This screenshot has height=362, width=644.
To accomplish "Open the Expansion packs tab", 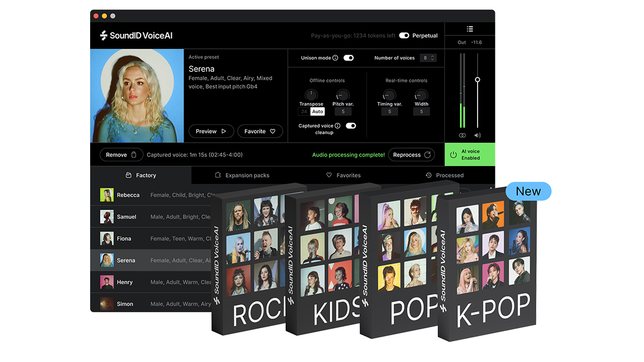I will 242,175.
